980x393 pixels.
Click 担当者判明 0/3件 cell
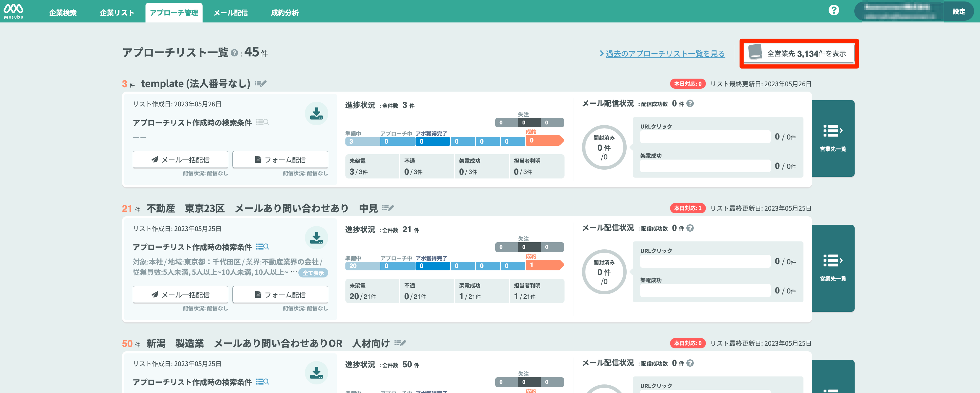(537, 166)
